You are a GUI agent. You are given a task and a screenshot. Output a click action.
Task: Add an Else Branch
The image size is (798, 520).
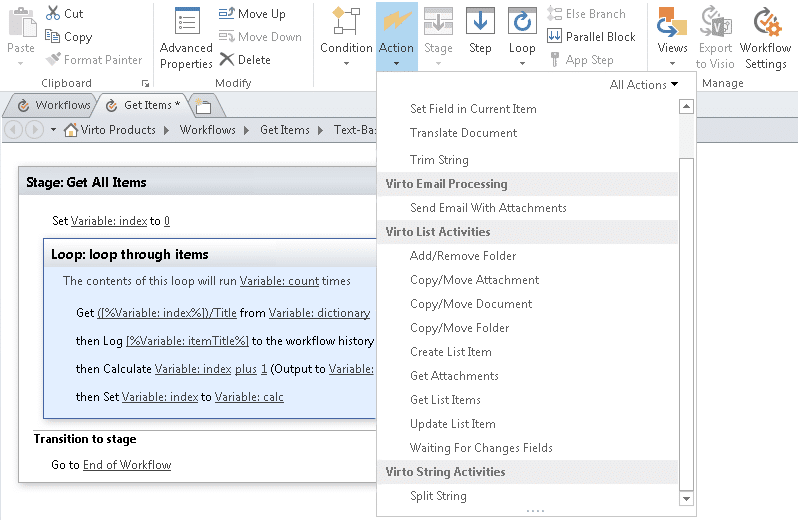(x=586, y=14)
